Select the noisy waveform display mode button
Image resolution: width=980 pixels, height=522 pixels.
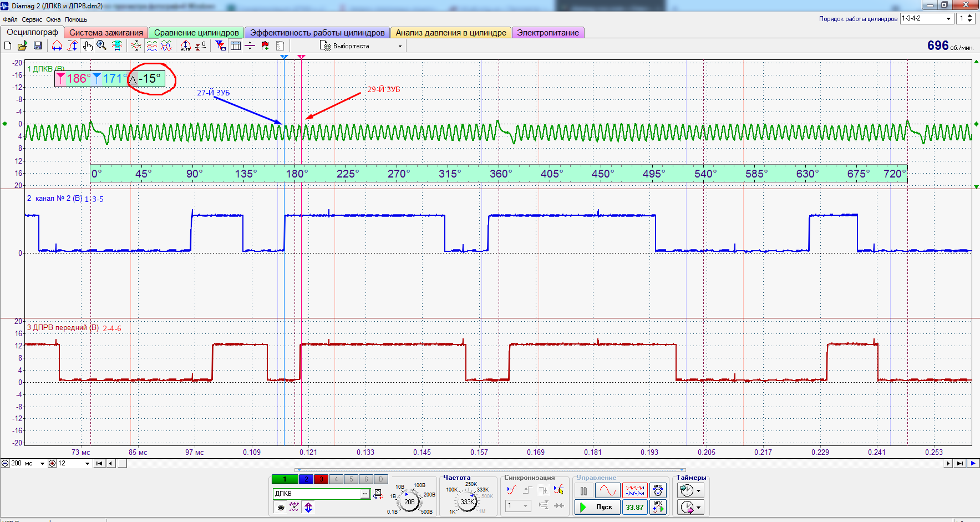pos(635,491)
